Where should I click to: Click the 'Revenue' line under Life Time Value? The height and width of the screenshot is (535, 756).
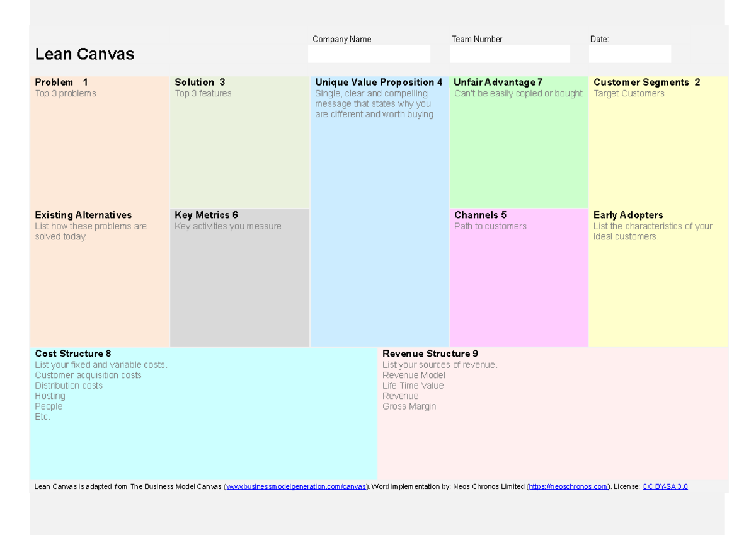[400, 396]
